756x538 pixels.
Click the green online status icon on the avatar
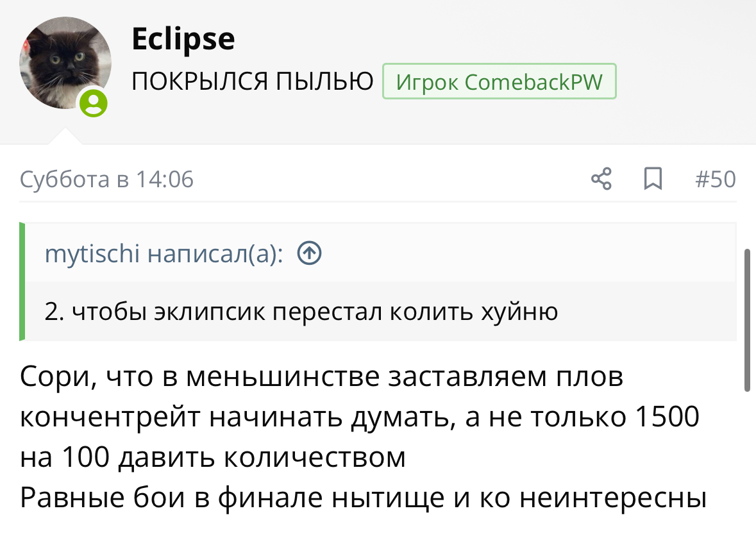(94, 103)
